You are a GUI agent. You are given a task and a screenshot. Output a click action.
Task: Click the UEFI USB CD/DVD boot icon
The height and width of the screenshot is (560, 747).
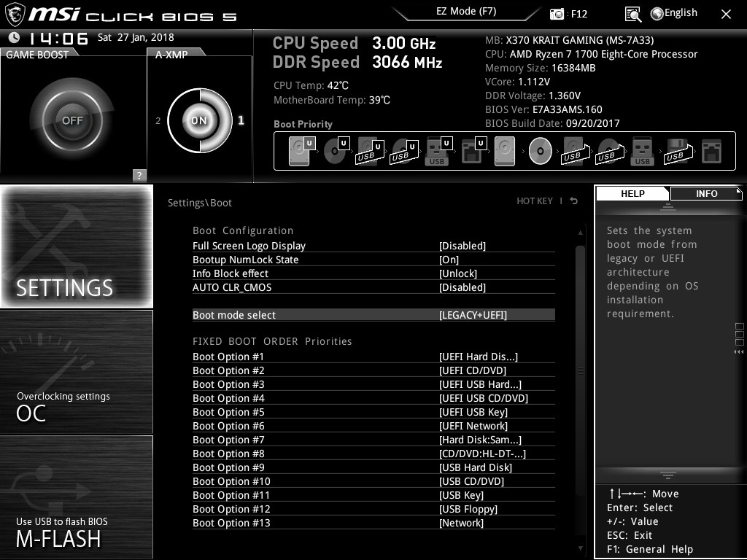(x=404, y=151)
